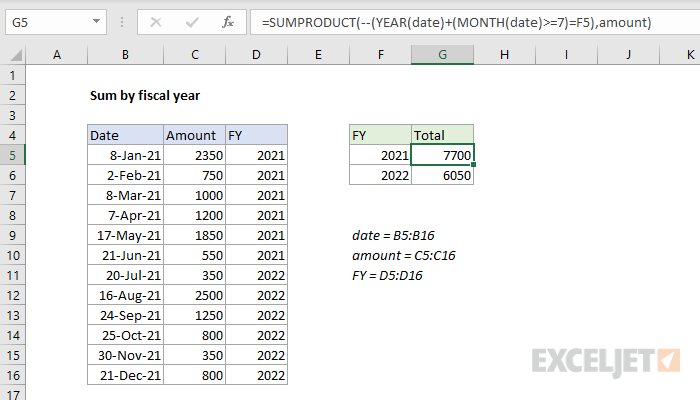Select the cell with 21-Dec-21
This screenshot has height=400, width=700.
(x=125, y=375)
